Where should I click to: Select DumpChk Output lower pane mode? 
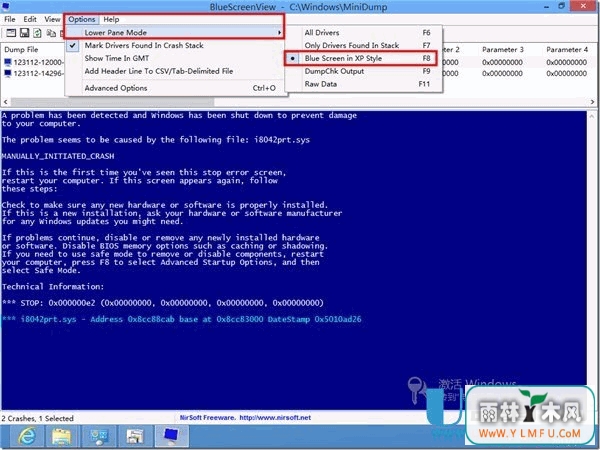[x=364, y=71]
